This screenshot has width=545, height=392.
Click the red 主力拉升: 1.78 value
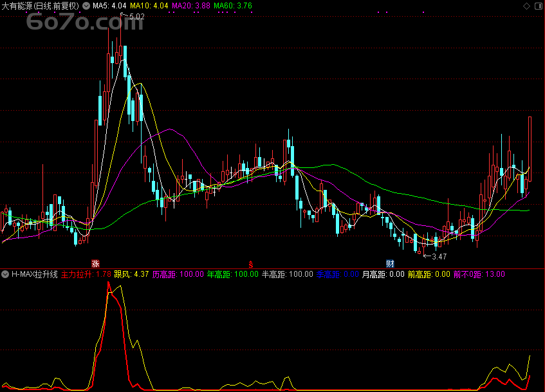(x=86, y=274)
